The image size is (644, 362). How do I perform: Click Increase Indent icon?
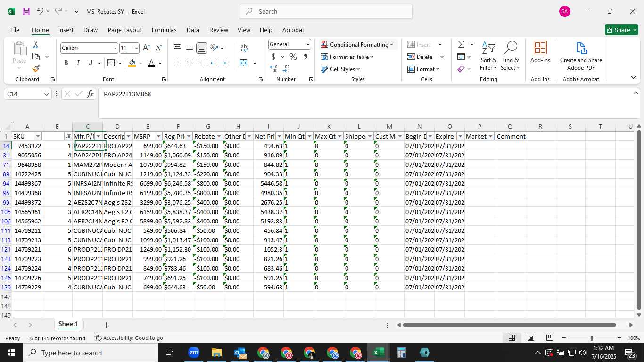click(x=226, y=63)
